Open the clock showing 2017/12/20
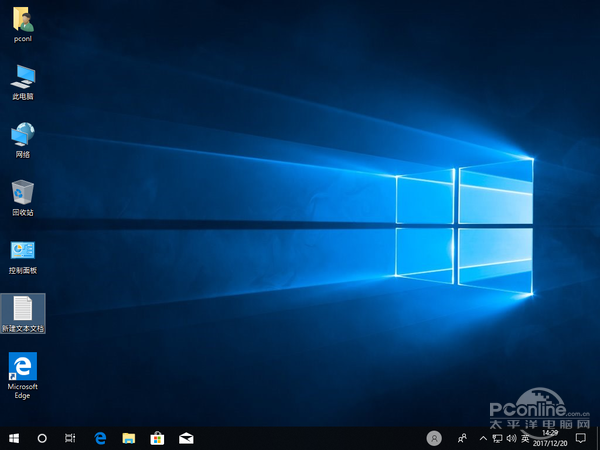Screen dimensions: 600x450 point(550,439)
